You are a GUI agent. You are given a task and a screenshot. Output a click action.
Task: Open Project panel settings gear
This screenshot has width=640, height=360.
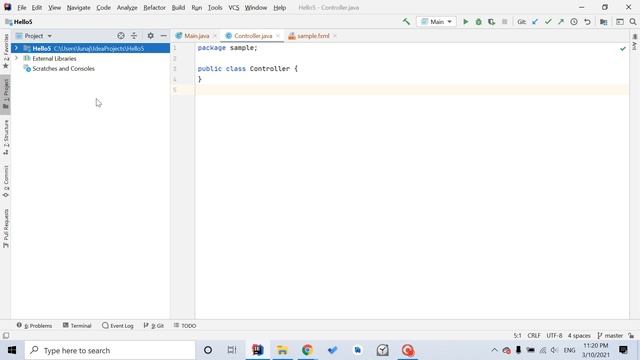(150, 36)
